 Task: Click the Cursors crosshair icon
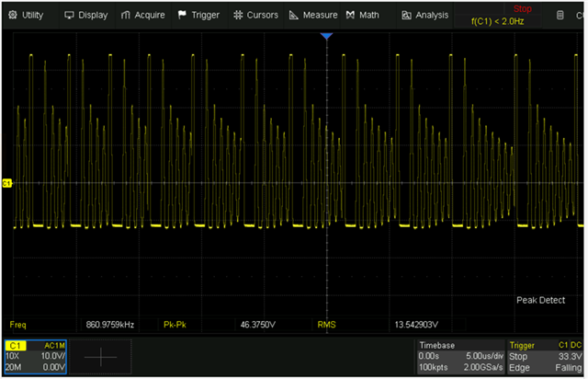[x=238, y=15]
